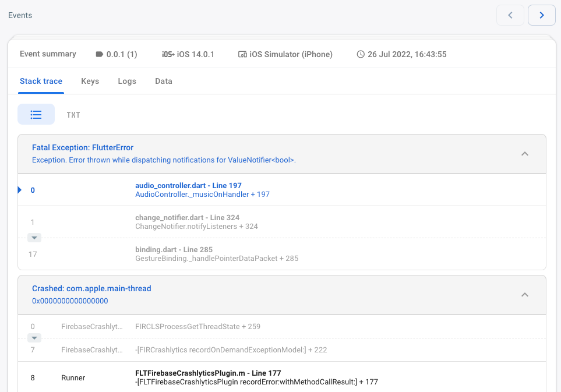Viewport: 561px width, 392px height.
Task: Select FLTFirebaseCrashlyticsPlugin.m - Line 177 frame
Action: click(282, 377)
